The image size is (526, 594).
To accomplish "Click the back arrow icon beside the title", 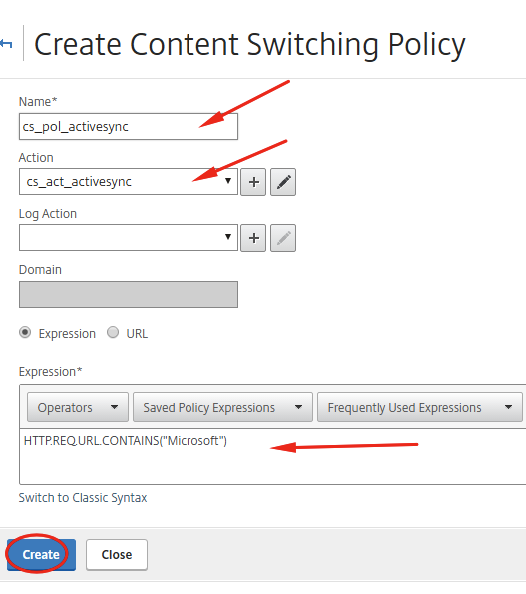I will click(x=6, y=44).
